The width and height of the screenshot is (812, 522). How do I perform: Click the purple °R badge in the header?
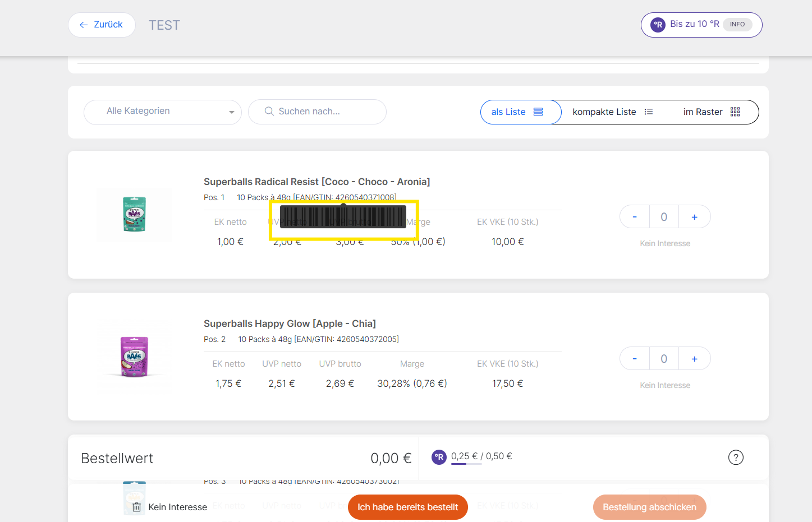coord(658,25)
